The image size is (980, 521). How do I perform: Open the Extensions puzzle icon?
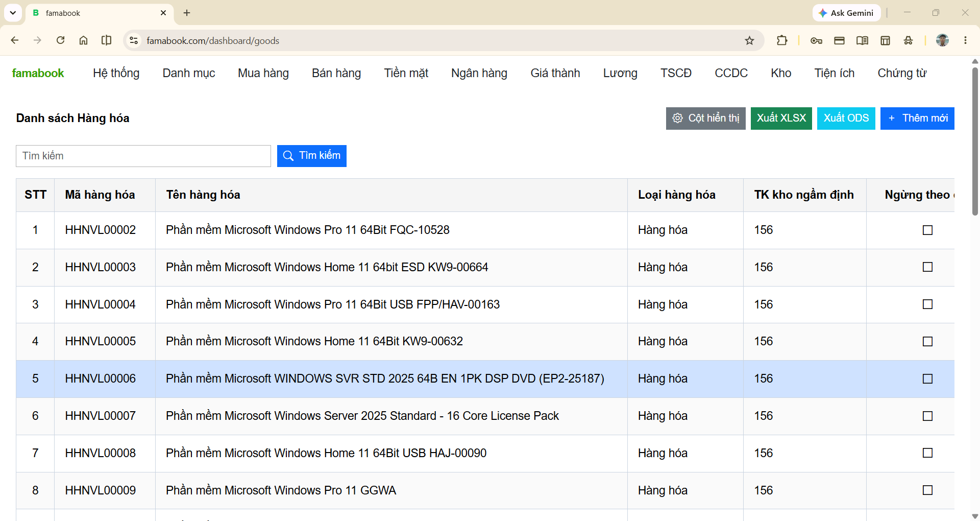(x=782, y=40)
